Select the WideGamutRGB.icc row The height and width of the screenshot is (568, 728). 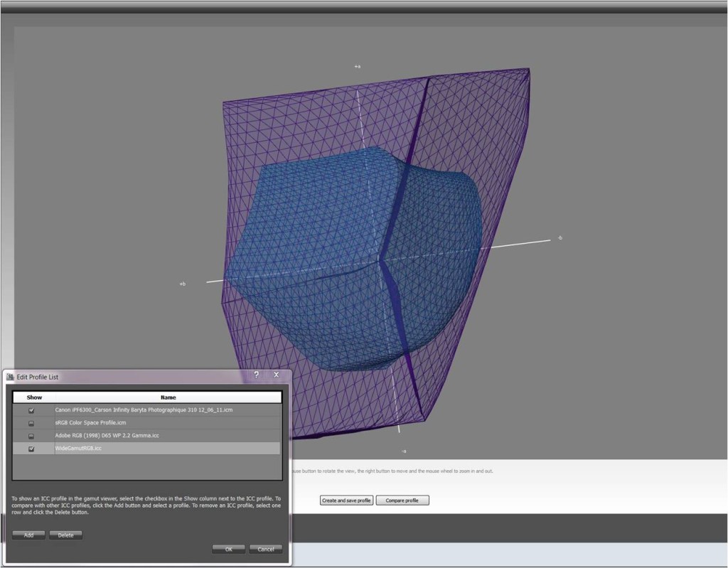coord(146,448)
